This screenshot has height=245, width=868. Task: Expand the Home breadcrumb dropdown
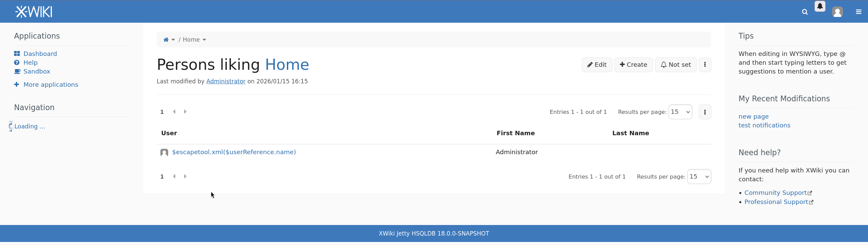(x=204, y=40)
